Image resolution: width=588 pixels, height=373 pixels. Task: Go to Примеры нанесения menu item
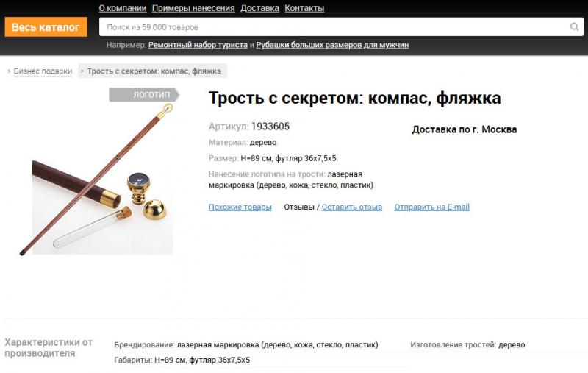point(193,8)
